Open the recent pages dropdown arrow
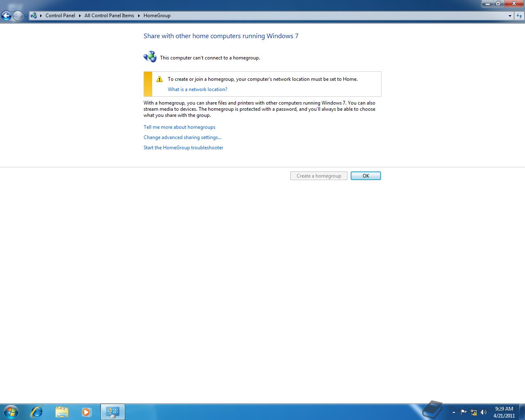 [x=26, y=16]
